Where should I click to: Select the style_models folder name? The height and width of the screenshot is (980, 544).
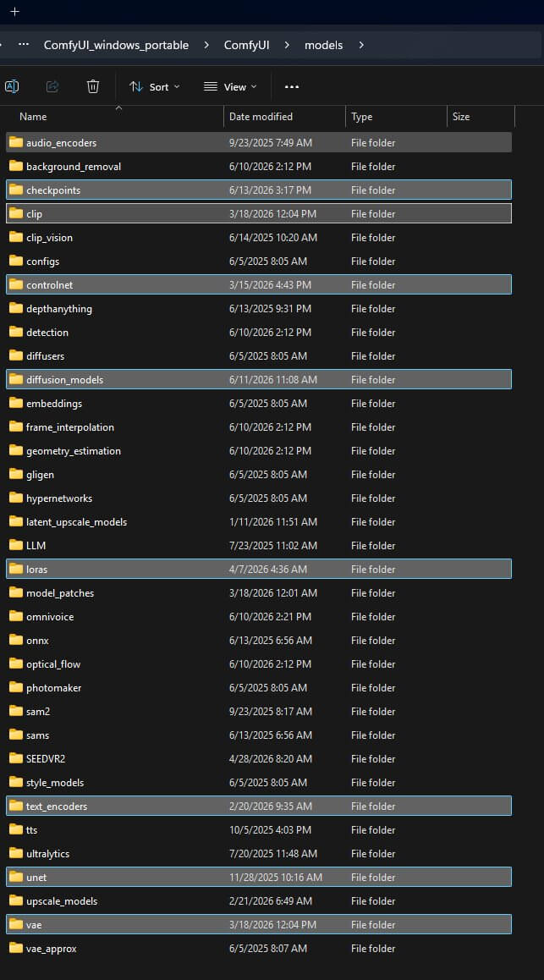tap(55, 783)
